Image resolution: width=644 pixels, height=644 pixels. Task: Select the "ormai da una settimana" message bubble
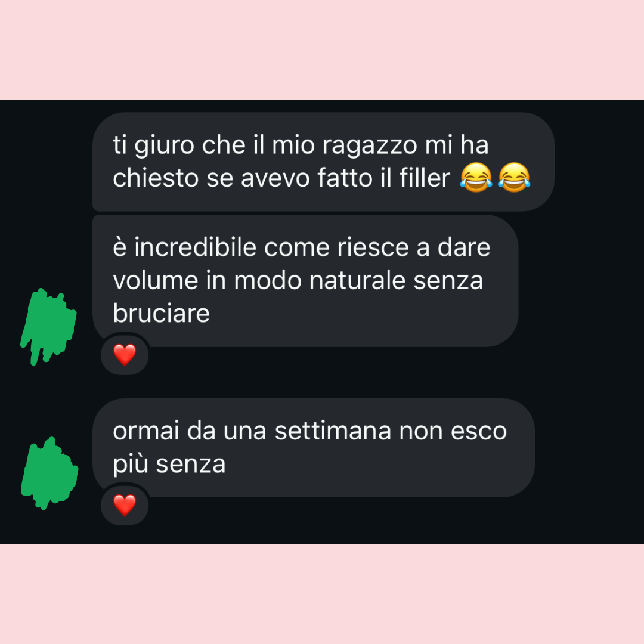[x=314, y=448]
